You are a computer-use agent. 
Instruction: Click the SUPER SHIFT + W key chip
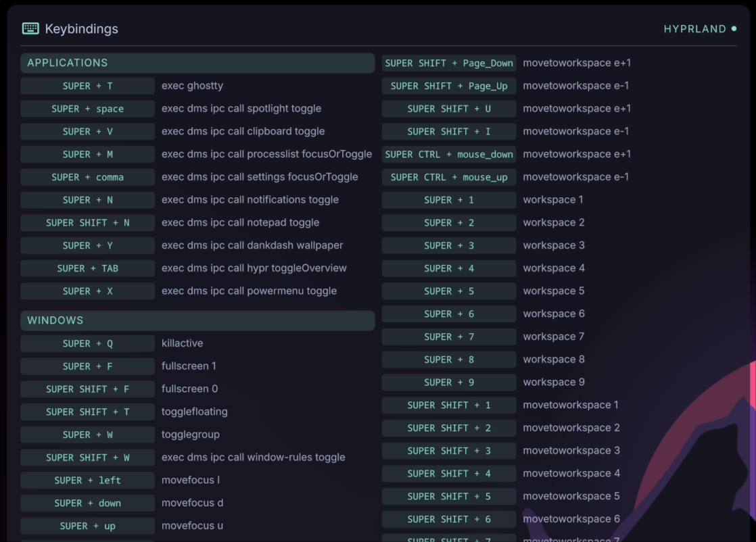coord(88,458)
